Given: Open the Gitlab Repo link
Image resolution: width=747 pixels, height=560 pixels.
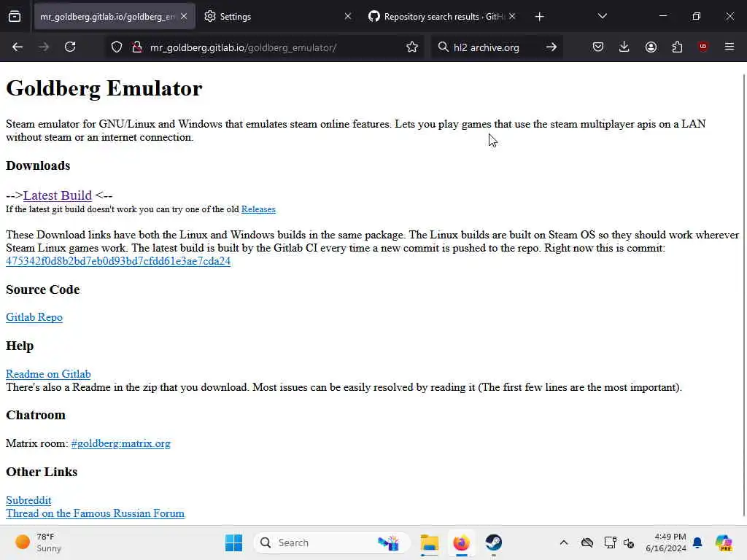Looking at the screenshot, I should pos(34,317).
